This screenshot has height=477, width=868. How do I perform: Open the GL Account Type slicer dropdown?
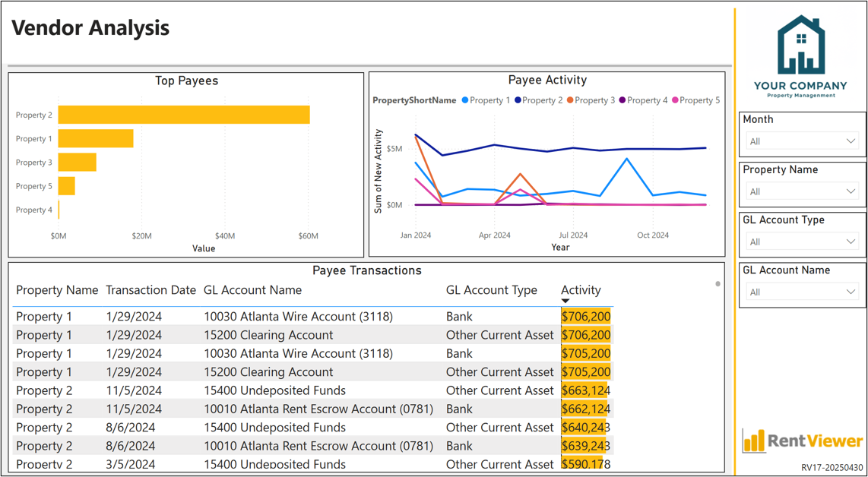pyautogui.click(x=802, y=242)
